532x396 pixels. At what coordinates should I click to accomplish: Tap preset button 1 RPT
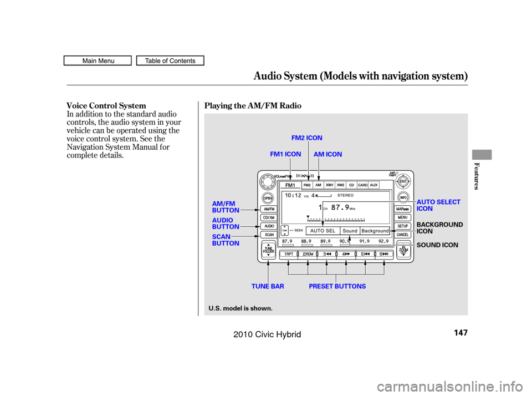coord(288,254)
